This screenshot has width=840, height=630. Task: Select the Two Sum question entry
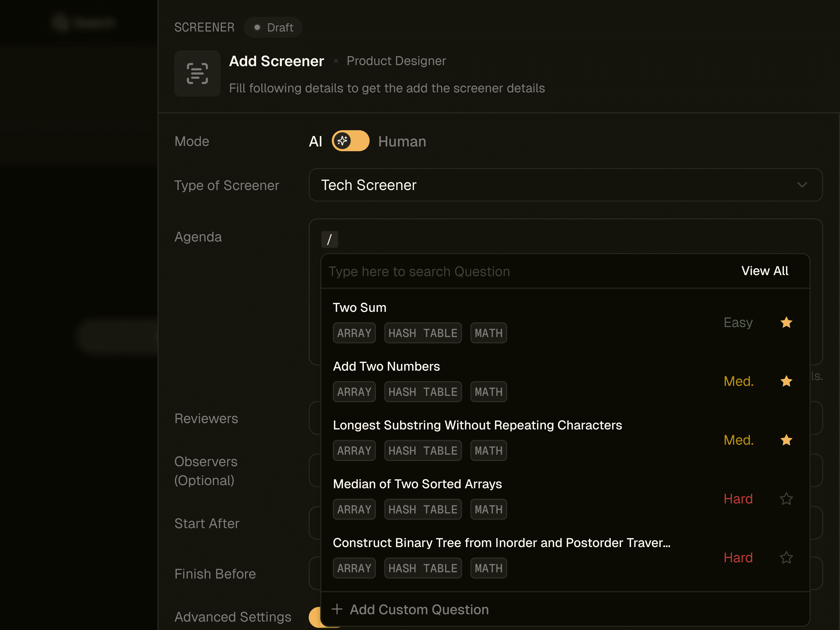(359, 308)
